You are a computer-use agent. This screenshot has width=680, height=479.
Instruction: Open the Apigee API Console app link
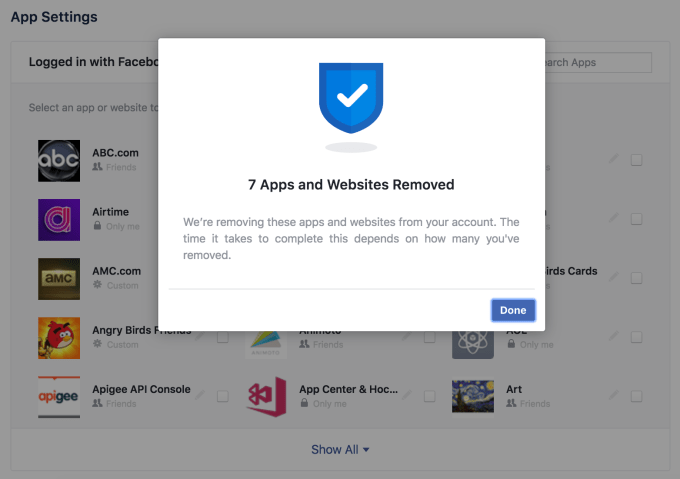point(141,389)
